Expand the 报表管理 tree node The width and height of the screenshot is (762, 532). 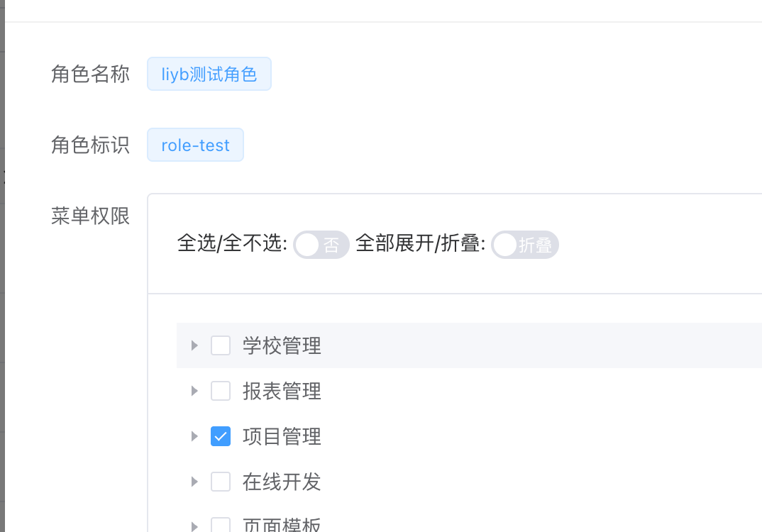[x=194, y=391]
